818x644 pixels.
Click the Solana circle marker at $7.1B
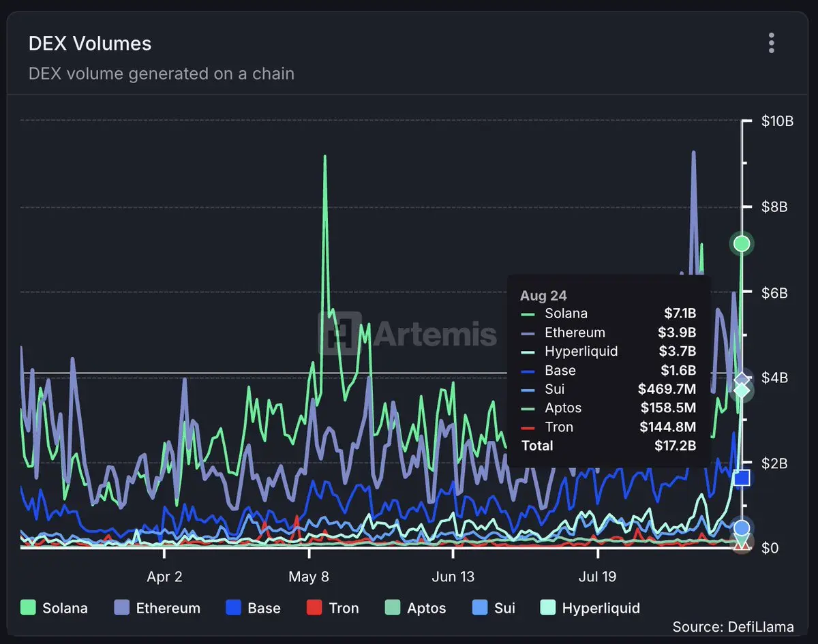[742, 243]
